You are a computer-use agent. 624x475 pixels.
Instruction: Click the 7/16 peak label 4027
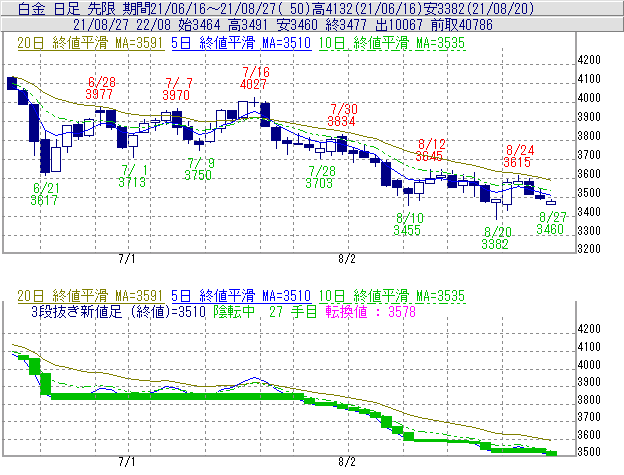pyautogui.click(x=253, y=84)
